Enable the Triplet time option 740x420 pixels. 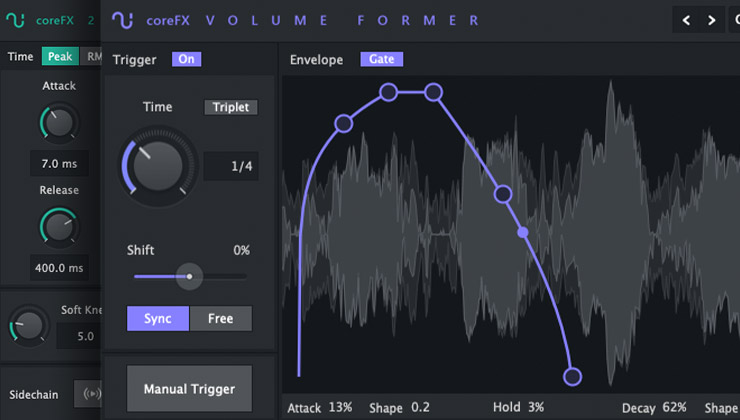[231, 107]
